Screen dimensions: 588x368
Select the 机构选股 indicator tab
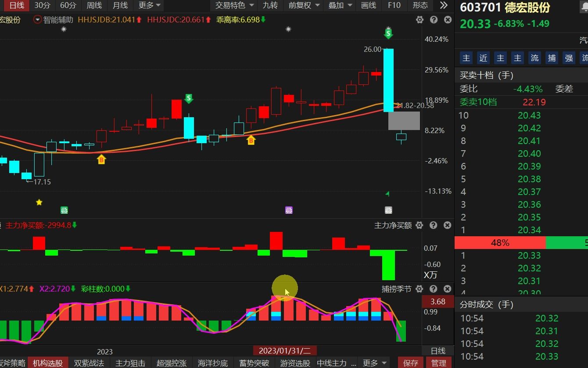point(48,363)
